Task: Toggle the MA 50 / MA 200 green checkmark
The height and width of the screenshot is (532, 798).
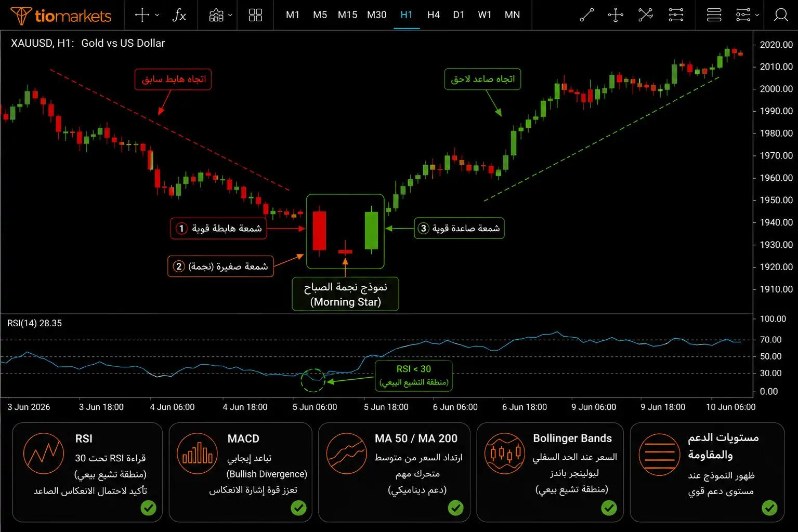Action: click(x=456, y=508)
